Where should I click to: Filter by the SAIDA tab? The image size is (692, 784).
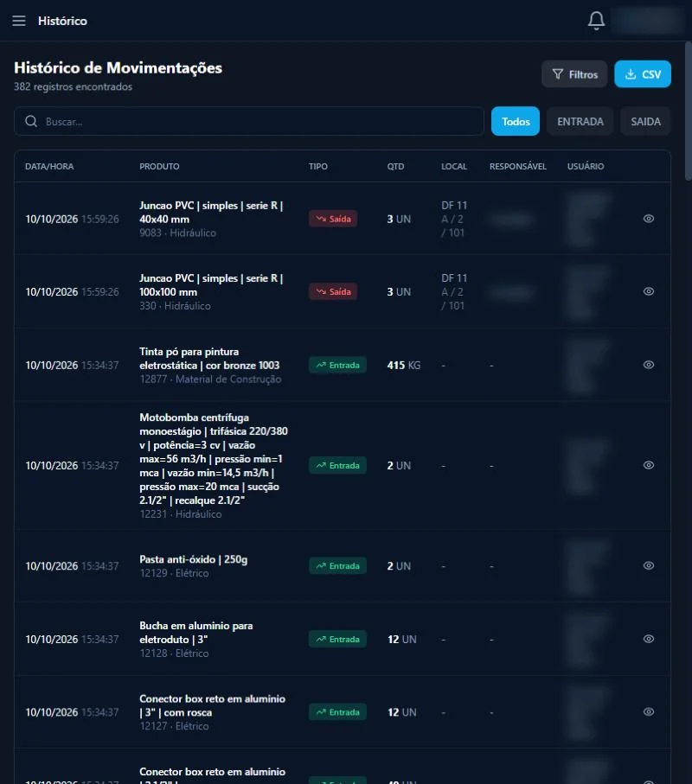click(x=645, y=121)
